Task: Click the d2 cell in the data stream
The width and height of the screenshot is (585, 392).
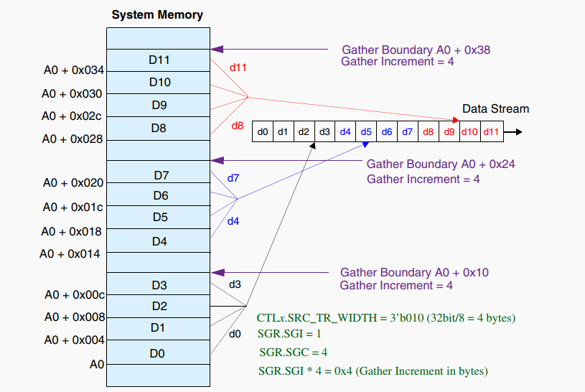Action: [x=304, y=131]
